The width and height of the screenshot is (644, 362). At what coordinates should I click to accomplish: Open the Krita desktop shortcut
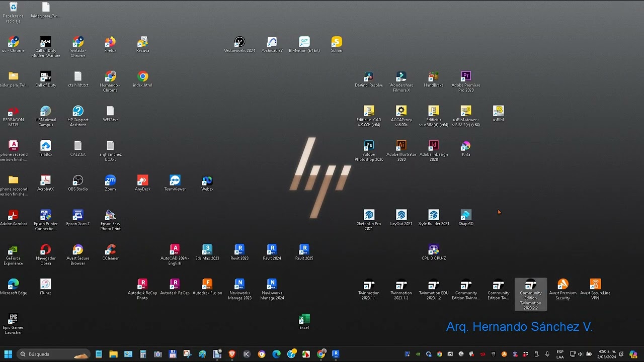pos(466,148)
